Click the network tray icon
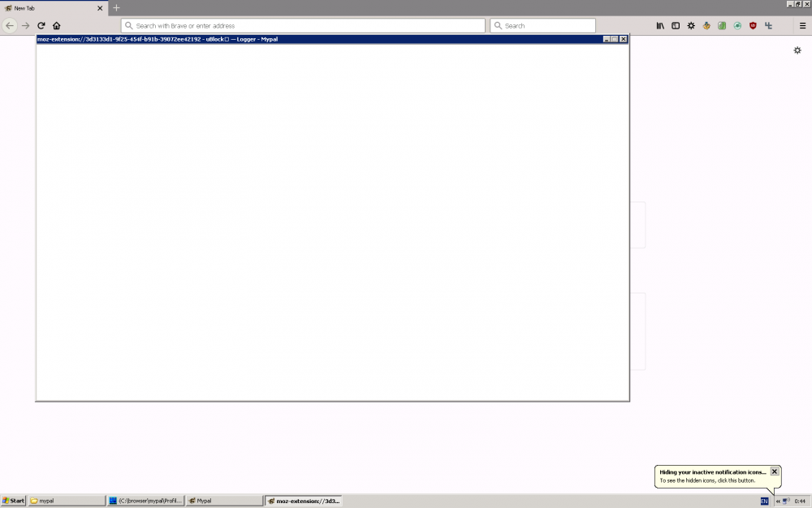 coord(786,501)
